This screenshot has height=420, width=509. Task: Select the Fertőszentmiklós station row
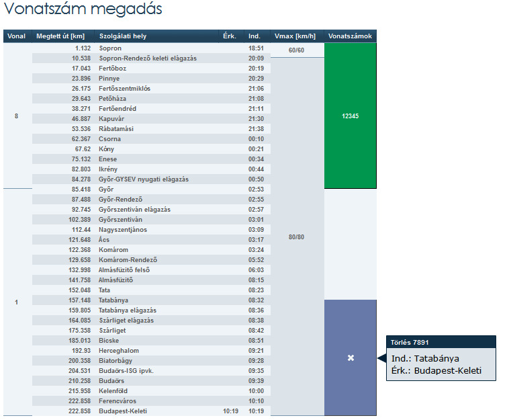point(151,88)
